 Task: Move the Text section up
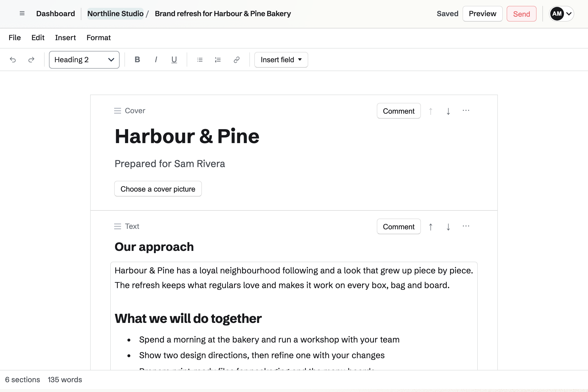(x=431, y=227)
